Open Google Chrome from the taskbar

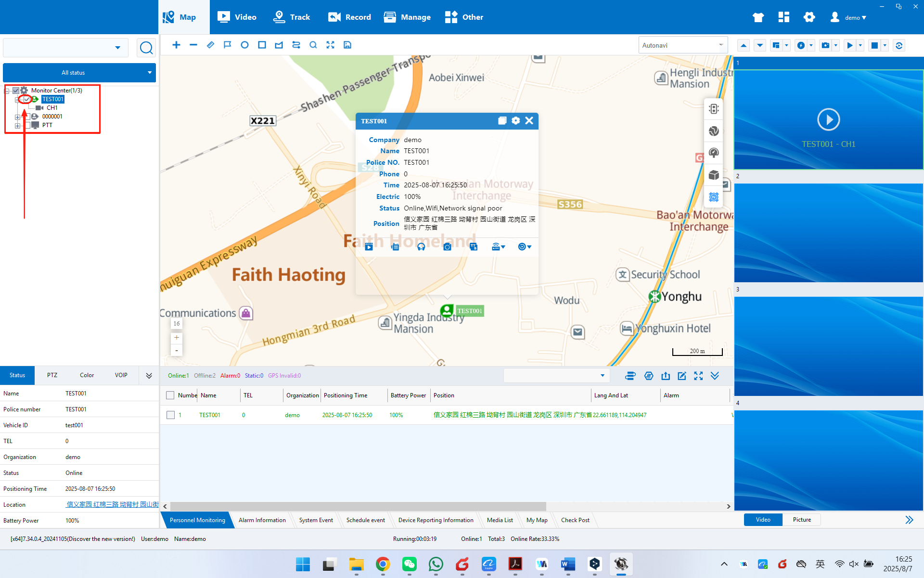pos(383,564)
